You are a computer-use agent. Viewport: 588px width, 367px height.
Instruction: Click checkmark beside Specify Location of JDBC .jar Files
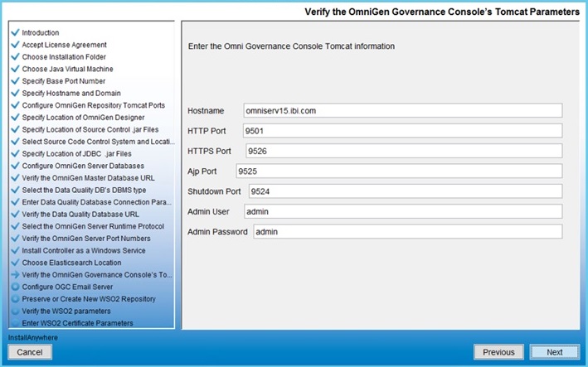15,153
